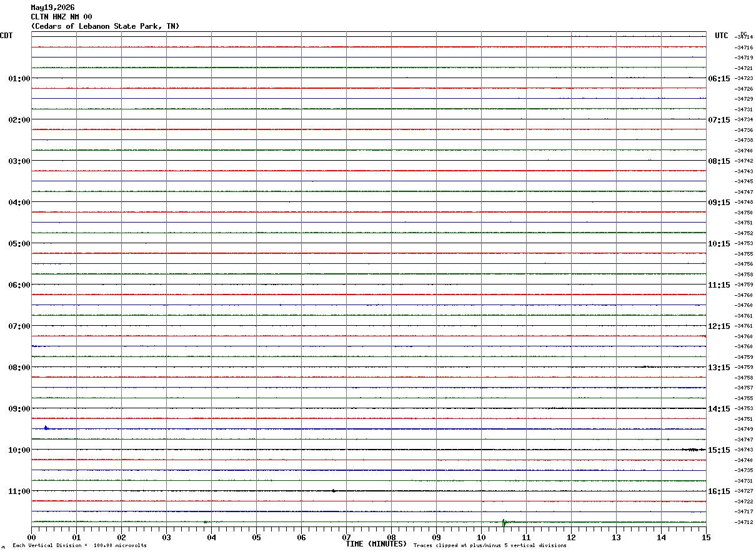Click the TIME (MINUTES) axis label
This screenshot has width=756, height=554.
(376, 544)
